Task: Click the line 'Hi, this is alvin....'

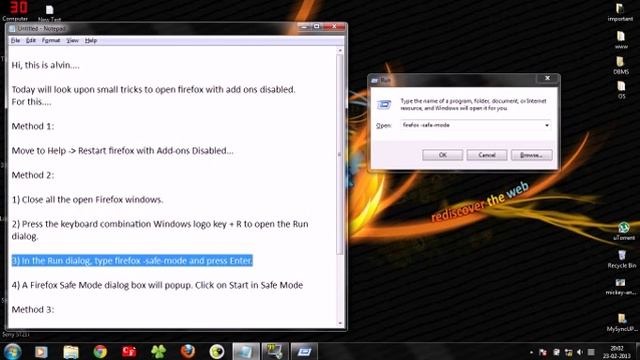Action: click(x=45, y=65)
